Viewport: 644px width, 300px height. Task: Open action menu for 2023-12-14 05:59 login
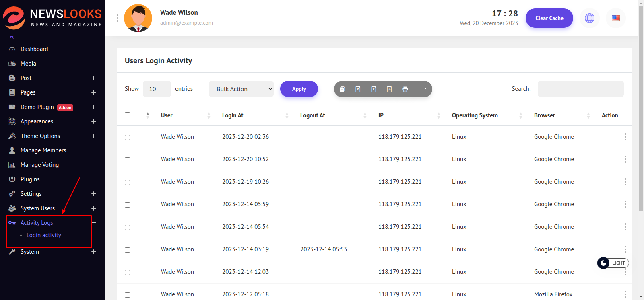625,204
